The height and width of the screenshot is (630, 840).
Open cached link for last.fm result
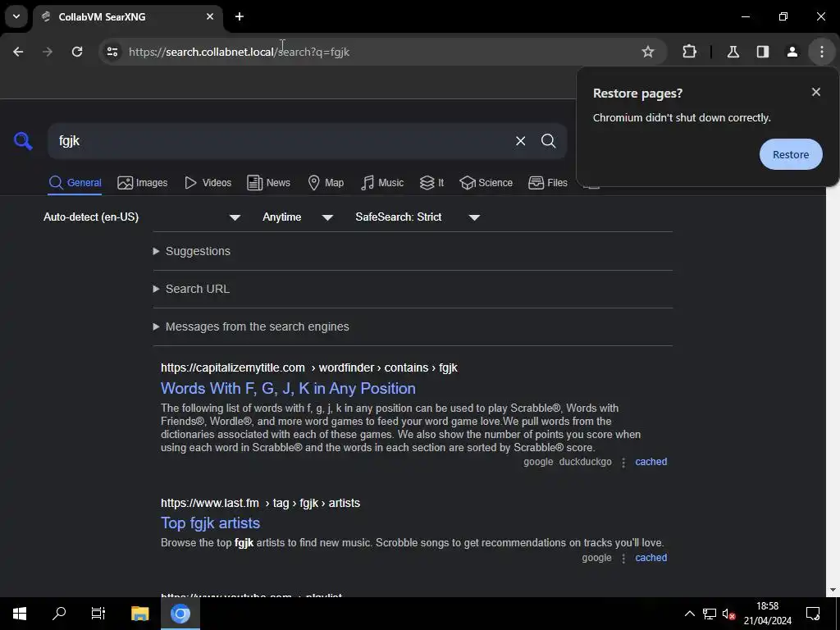point(651,558)
